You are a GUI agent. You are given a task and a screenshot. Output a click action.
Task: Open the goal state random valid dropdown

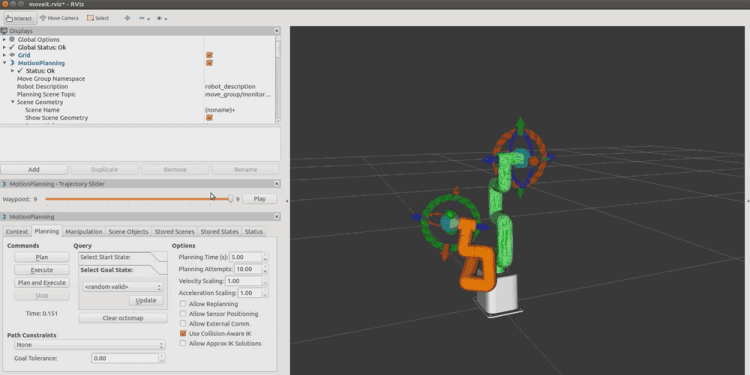click(x=122, y=287)
